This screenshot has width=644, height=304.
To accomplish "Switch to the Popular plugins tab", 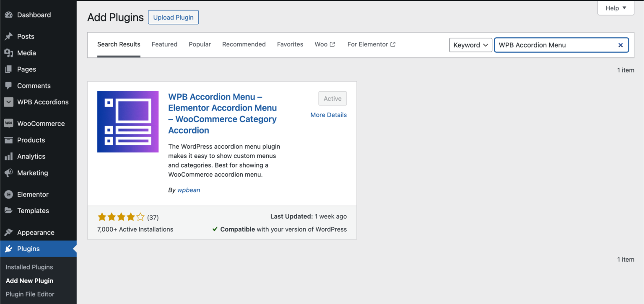I will click(x=200, y=44).
